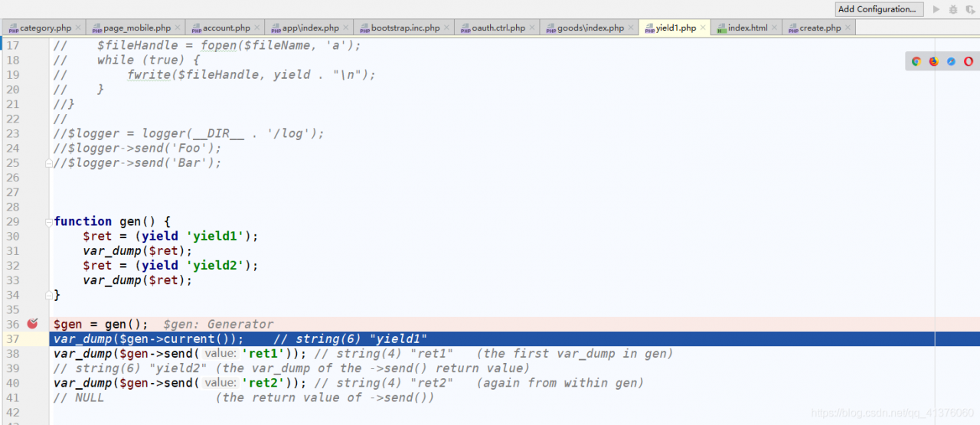
Task: Close the create.php tab
Action: click(848, 28)
